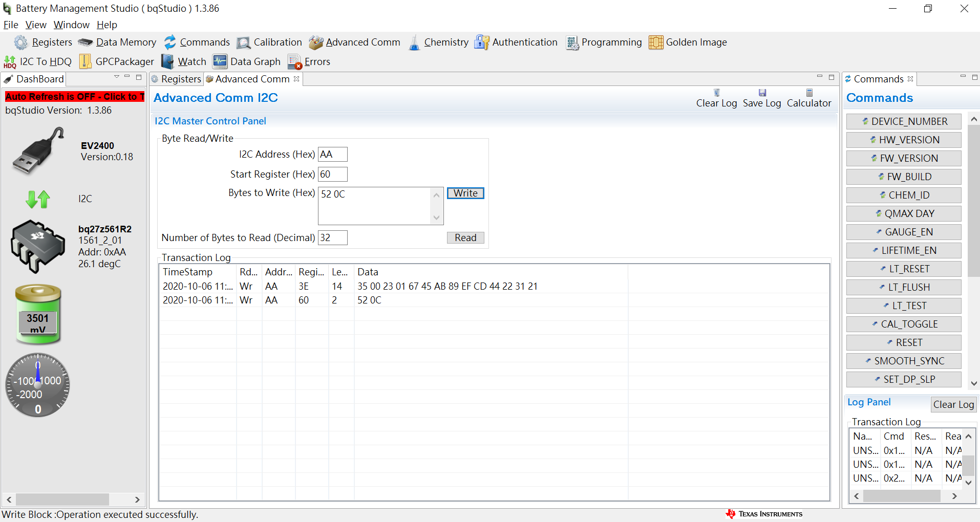Send the CAL_TOGGLE command
This screenshot has width=980, height=522.
(904, 324)
